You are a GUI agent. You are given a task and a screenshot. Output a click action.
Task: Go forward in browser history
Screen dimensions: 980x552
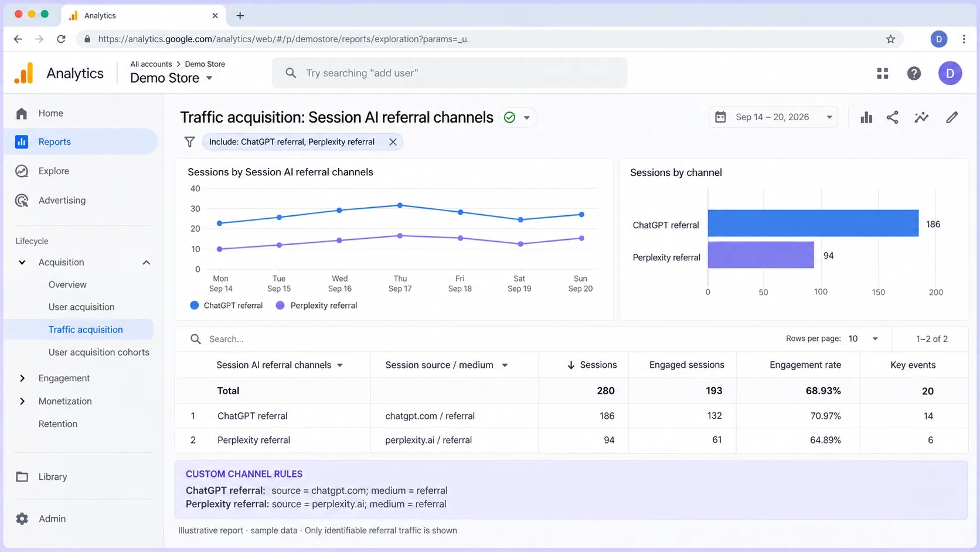click(39, 39)
